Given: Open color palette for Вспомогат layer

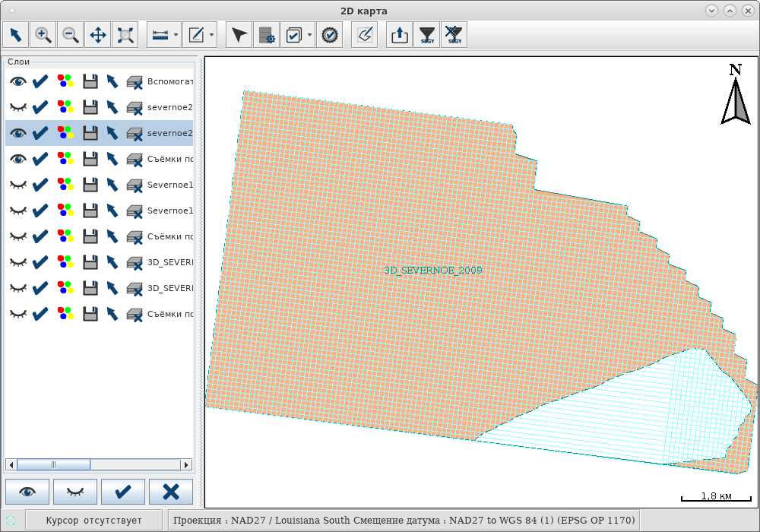Looking at the screenshot, I should click(x=65, y=81).
